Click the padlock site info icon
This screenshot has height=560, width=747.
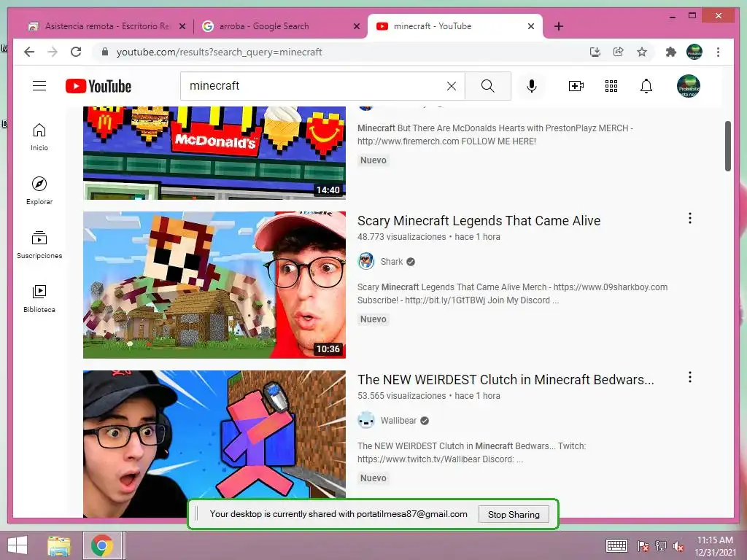click(105, 52)
